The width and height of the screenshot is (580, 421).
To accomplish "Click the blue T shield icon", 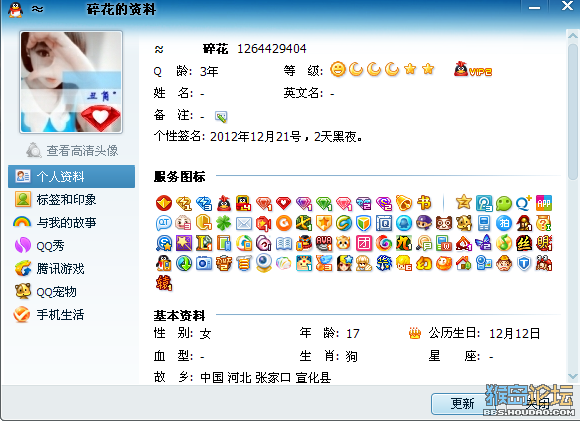I will click(523, 263).
